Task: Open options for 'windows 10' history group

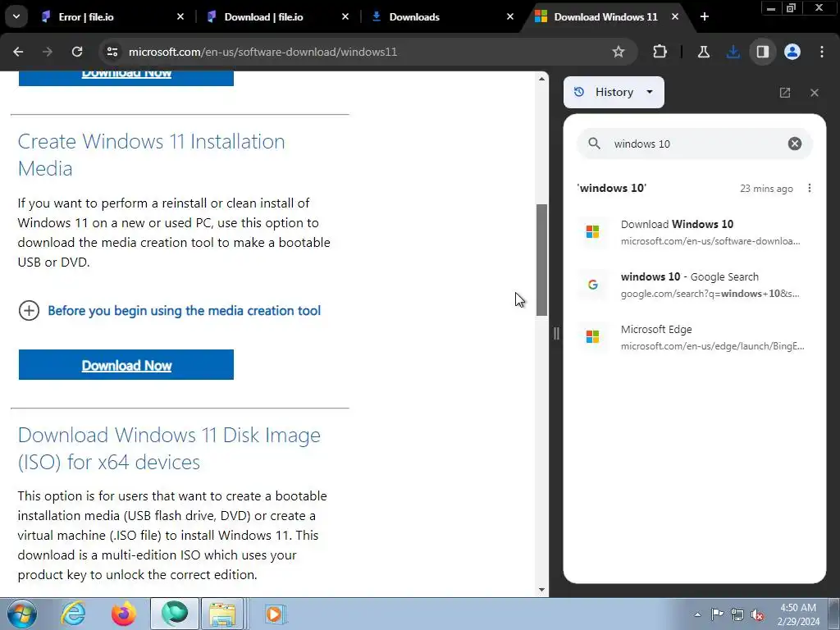Action: click(810, 188)
